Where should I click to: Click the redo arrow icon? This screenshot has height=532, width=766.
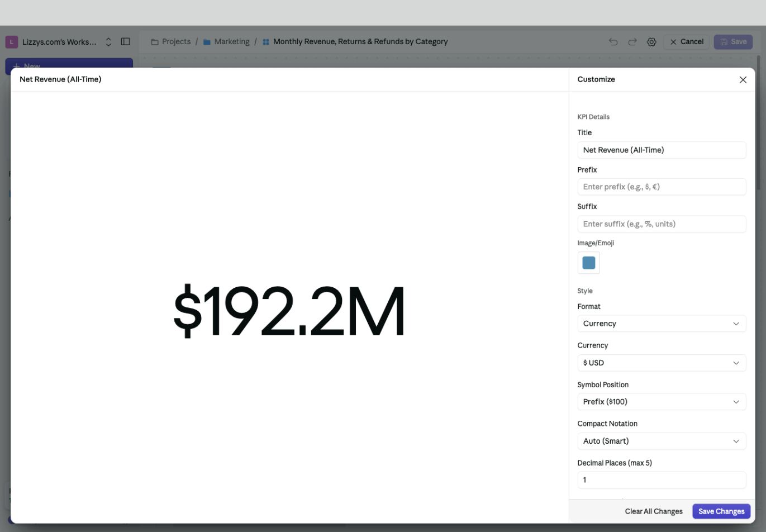(632, 42)
